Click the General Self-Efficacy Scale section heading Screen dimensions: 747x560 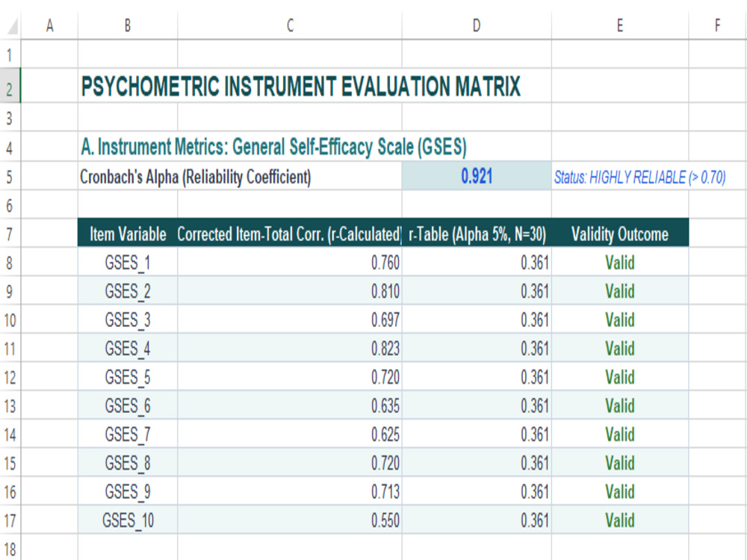[273, 146]
